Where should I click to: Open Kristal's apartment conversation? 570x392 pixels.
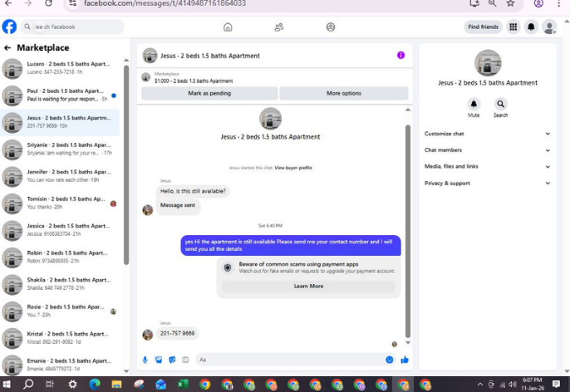click(60, 338)
